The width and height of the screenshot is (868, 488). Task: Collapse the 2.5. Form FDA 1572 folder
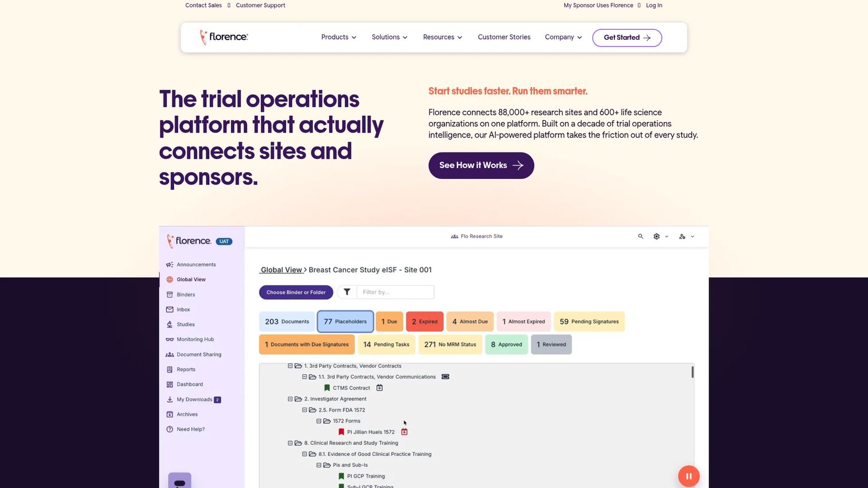tap(304, 410)
